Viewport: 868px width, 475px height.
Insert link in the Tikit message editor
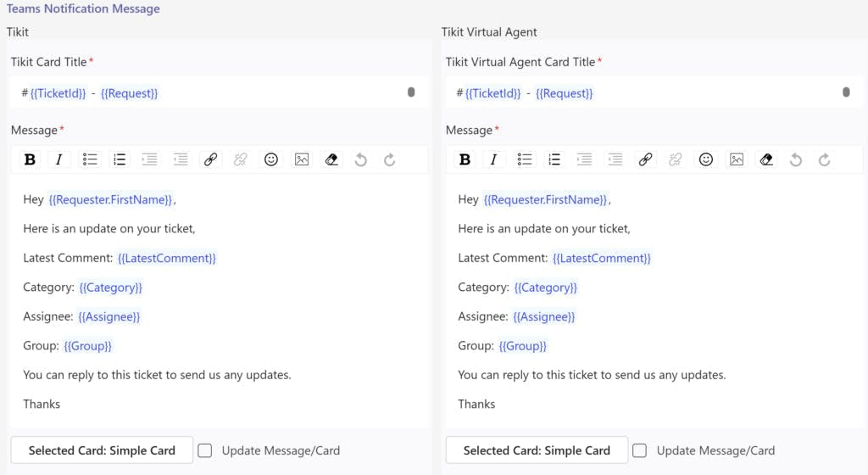pos(211,159)
